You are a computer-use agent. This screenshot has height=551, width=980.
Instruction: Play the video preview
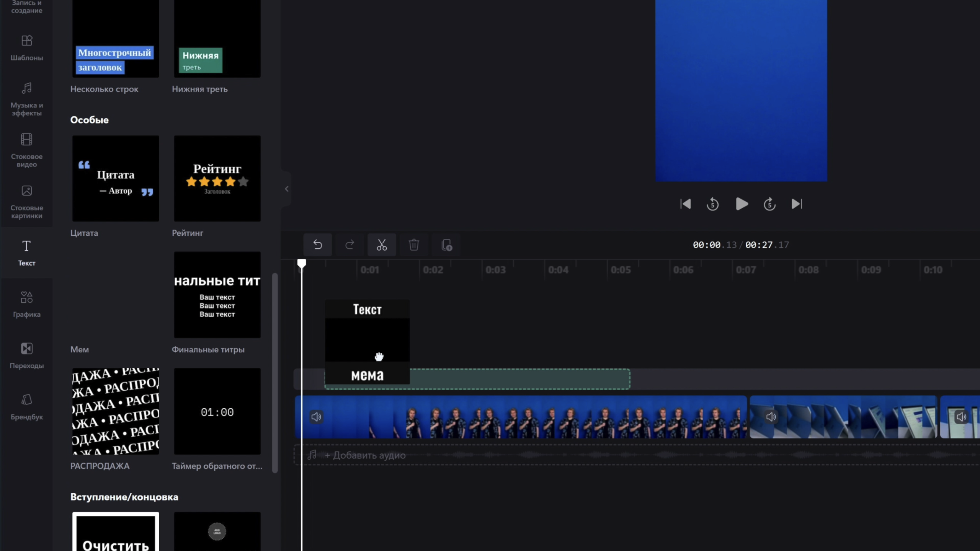742,204
